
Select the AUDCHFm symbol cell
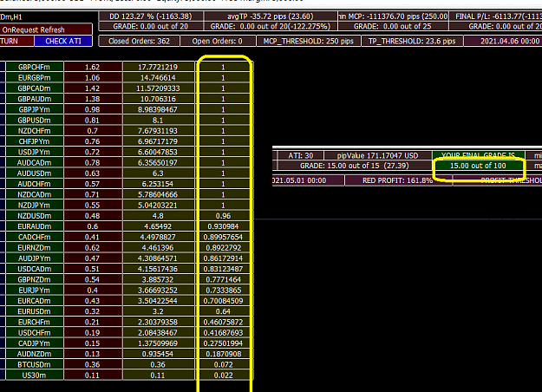[35, 184]
